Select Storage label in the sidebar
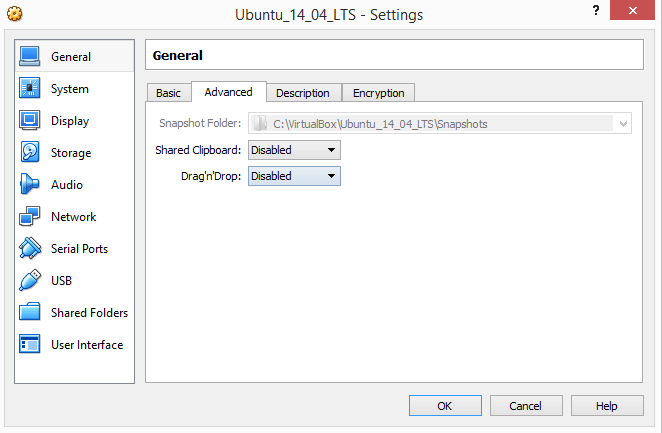The width and height of the screenshot is (662, 433). [71, 153]
